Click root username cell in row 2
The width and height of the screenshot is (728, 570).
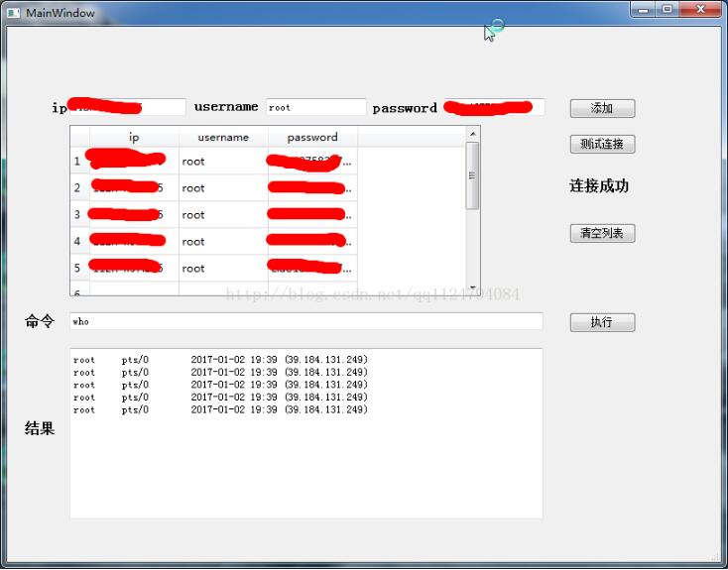[x=223, y=188]
